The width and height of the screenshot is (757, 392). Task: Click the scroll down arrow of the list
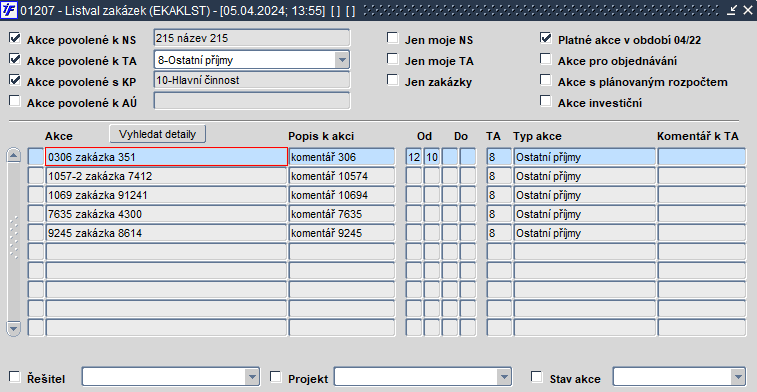tap(14, 329)
